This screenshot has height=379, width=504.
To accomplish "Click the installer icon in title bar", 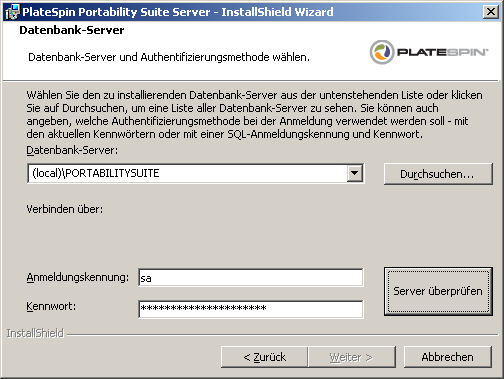I will (x=13, y=12).
